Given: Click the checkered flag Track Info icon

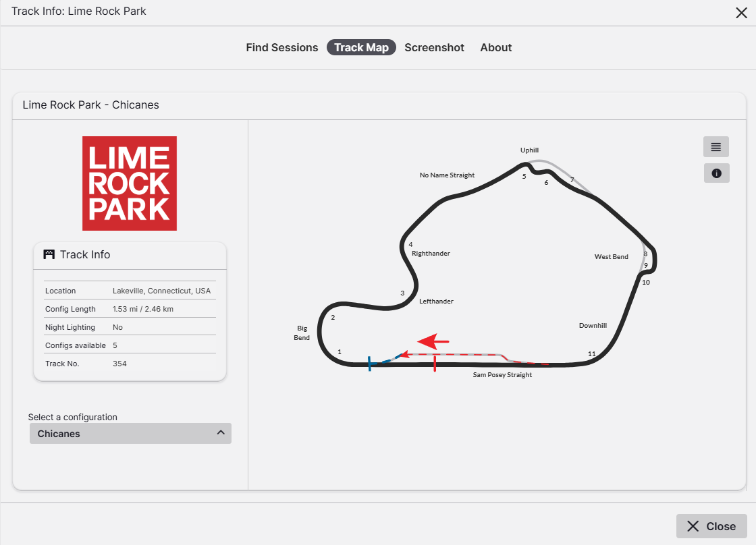Looking at the screenshot, I should click(x=49, y=254).
